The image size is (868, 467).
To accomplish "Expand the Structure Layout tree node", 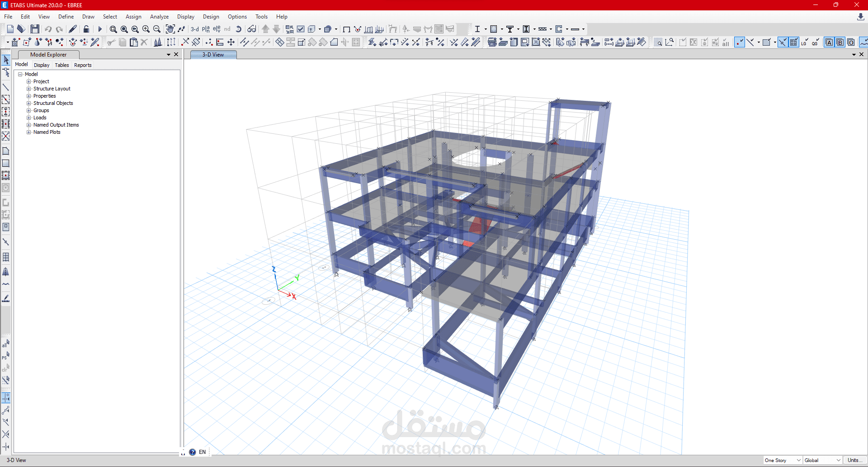I will pos(29,89).
